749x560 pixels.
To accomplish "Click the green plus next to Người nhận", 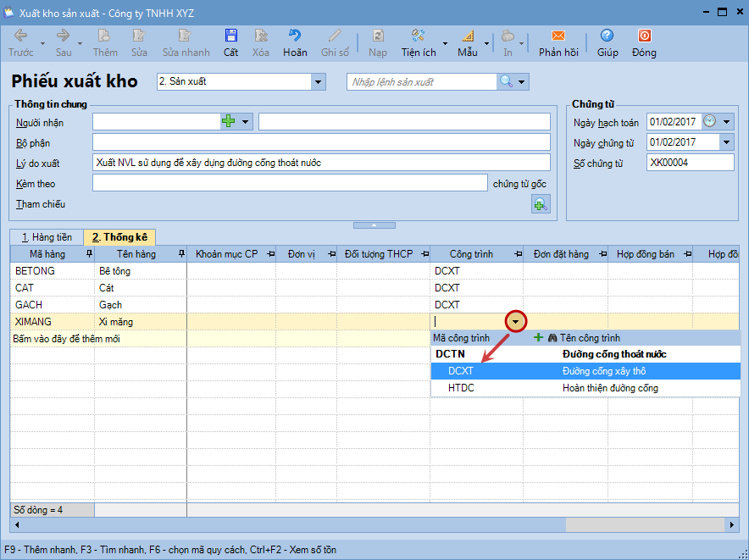I will click(x=228, y=122).
